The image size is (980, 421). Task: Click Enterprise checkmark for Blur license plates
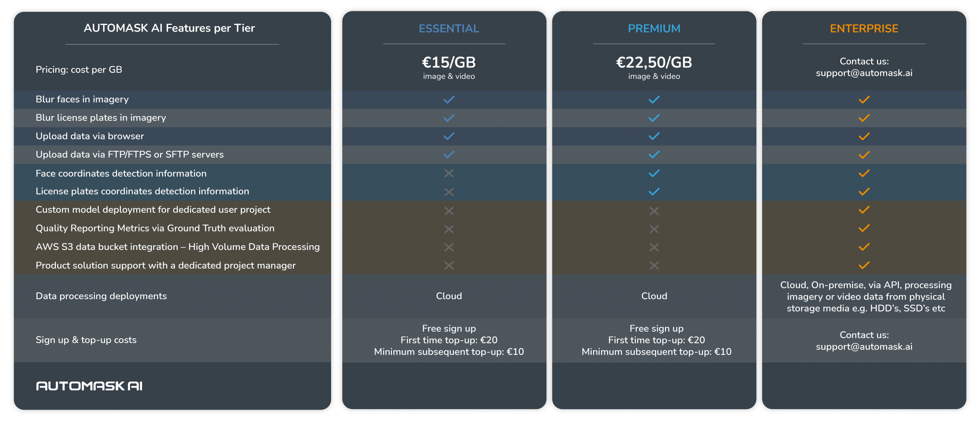pos(864,118)
